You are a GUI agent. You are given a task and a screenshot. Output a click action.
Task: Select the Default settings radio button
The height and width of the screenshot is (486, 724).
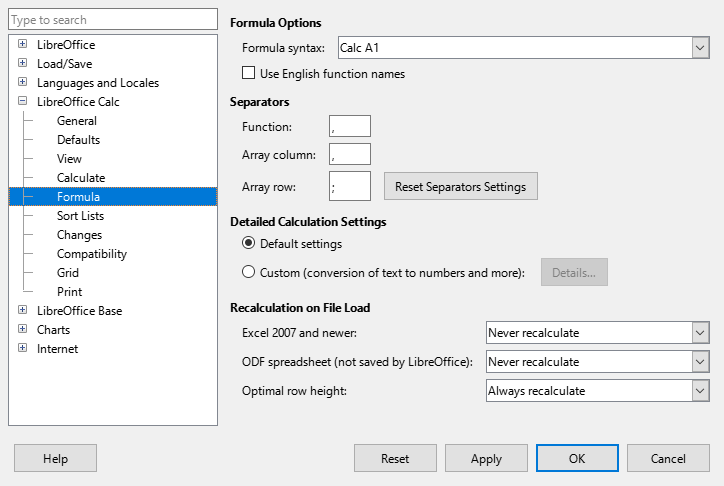[249, 244]
